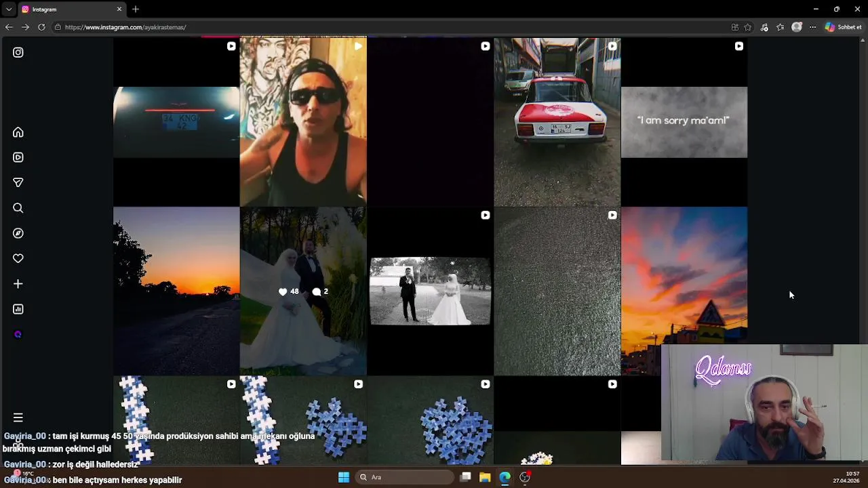Go to Instagram Home feed
The width and height of the screenshot is (868, 488).
pos(18,132)
